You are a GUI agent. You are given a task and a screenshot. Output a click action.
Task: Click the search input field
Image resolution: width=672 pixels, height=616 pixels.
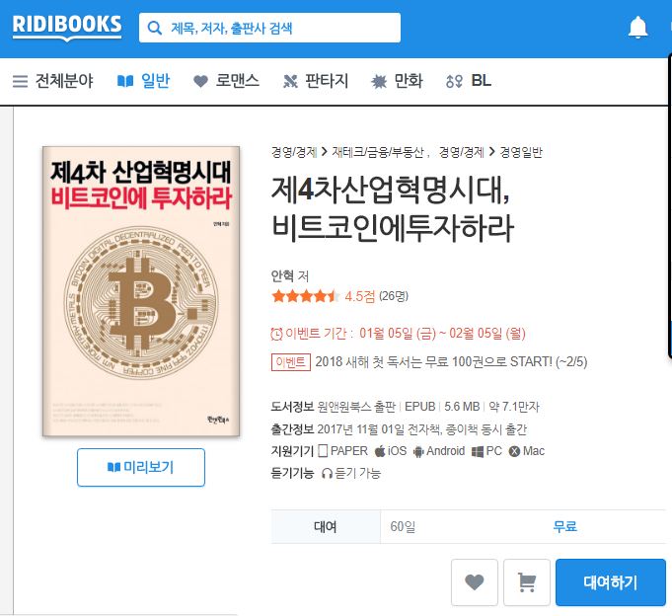(x=269, y=28)
